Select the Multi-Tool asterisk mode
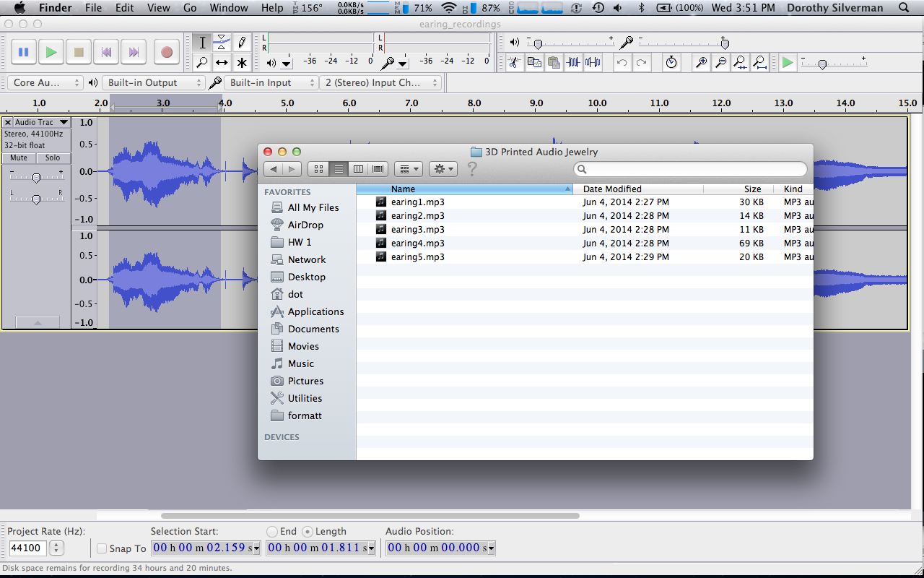Image resolution: width=924 pixels, height=578 pixels. (242, 63)
